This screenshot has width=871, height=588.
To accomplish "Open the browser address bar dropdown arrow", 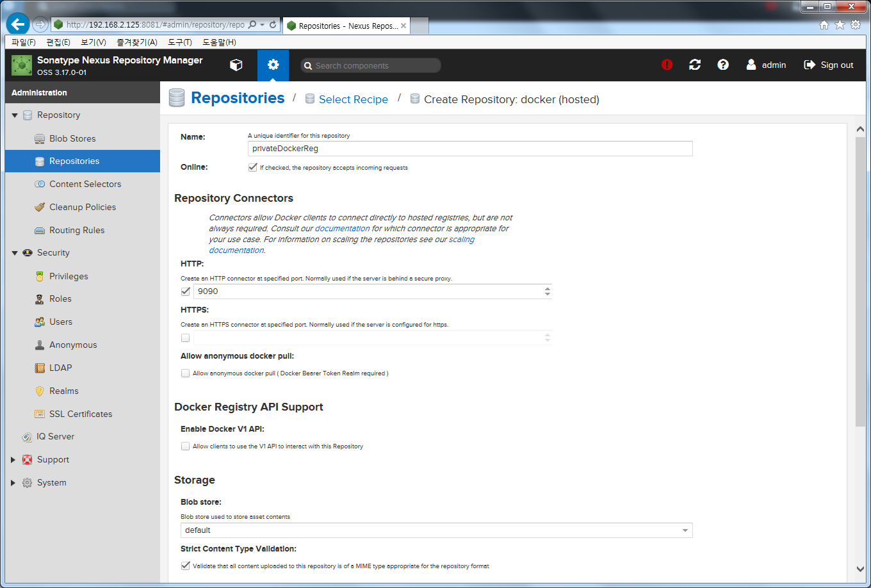I will (263, 25).
